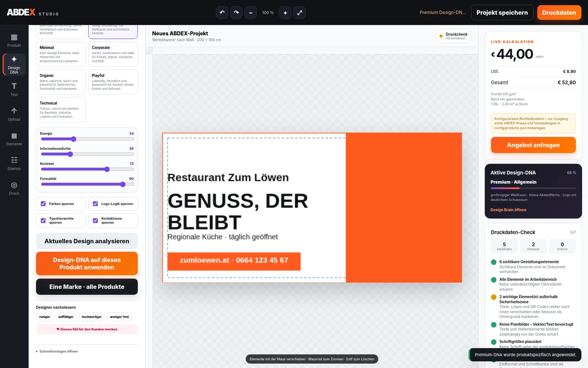This screenshot has width=588, height=368.
Task: Open the Design Brain öffnen link
Action: tap(508, 210)
